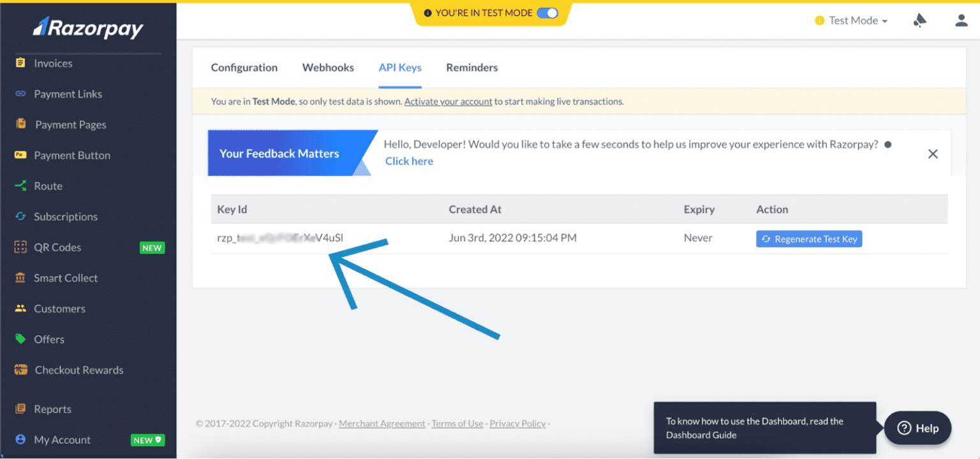
Task: Expand the Test Mode dropdown
Action: click(x=852, y=20)
